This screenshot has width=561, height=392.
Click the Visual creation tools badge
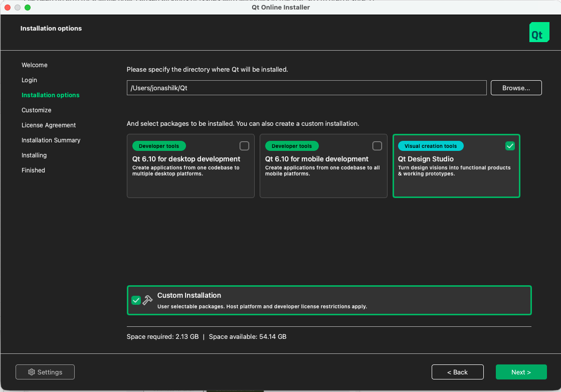430,146
